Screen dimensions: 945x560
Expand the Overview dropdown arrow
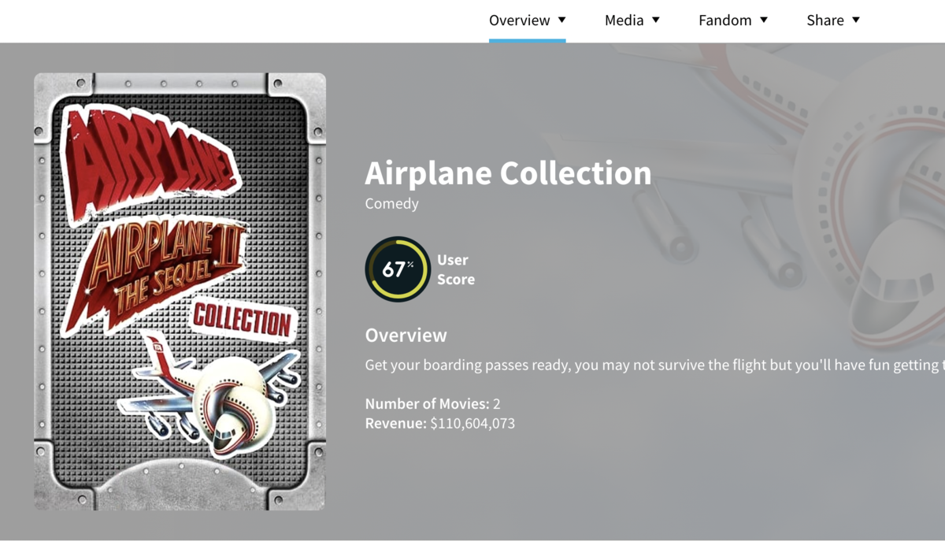click(561, 20)
